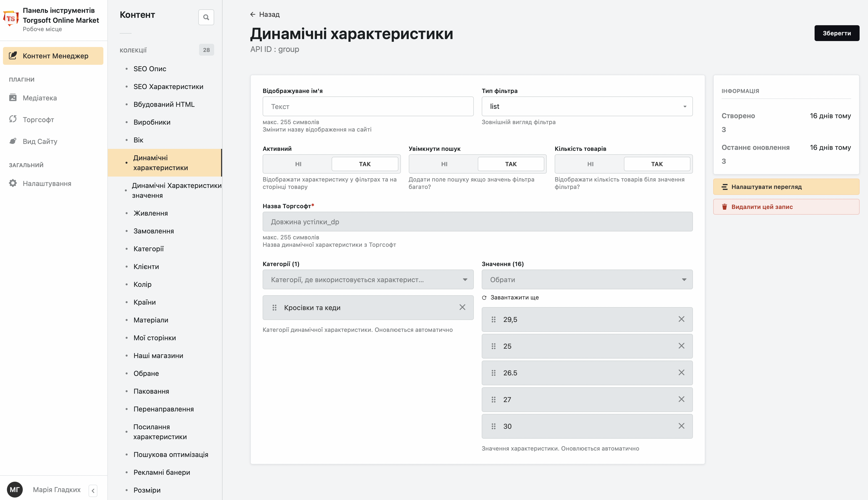Click drag handle of value 26.5
Screen dimensions: 868x500
493,373
